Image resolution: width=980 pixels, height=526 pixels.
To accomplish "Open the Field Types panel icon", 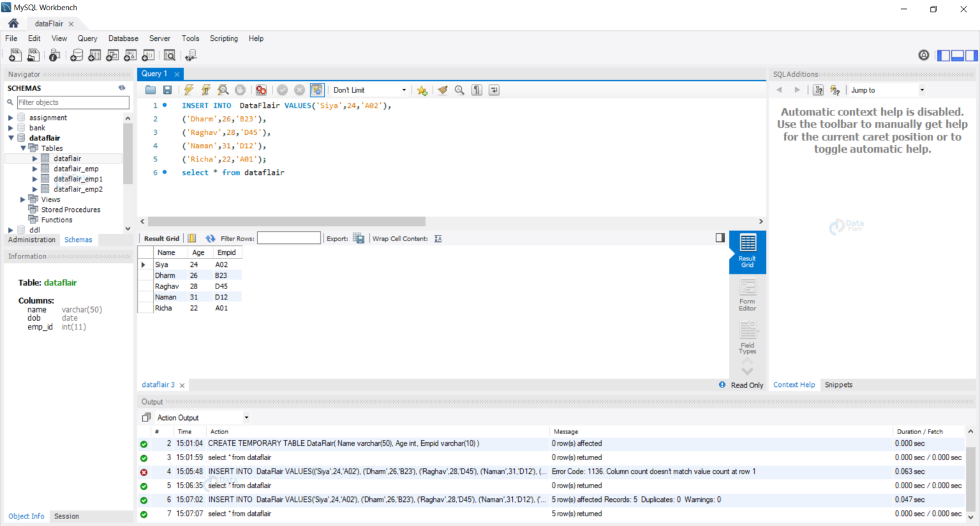I will click(x=747, y=338).
